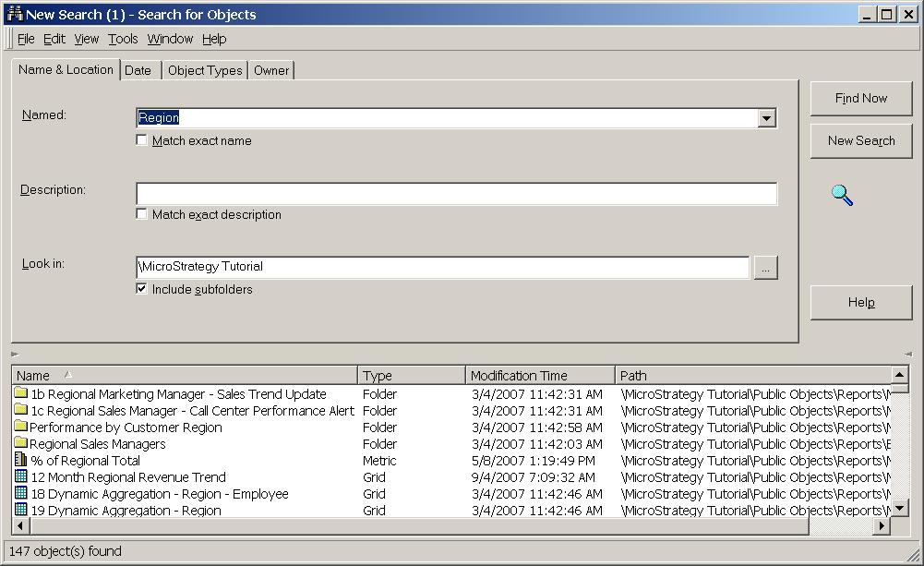924x566 pixels.
Task: Open the Named field dropdown arrow
Action: coord(766,117)
